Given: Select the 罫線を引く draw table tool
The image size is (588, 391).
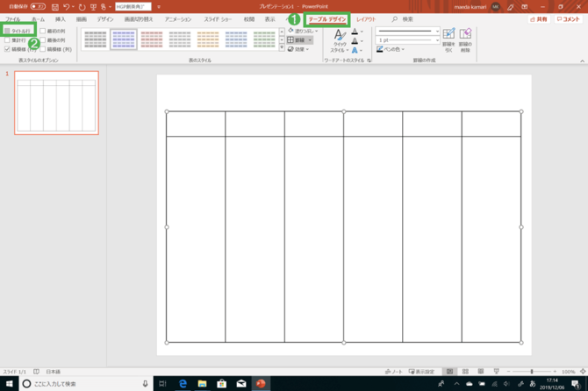Looking at the screenshot, I should [x=448, y=40].
